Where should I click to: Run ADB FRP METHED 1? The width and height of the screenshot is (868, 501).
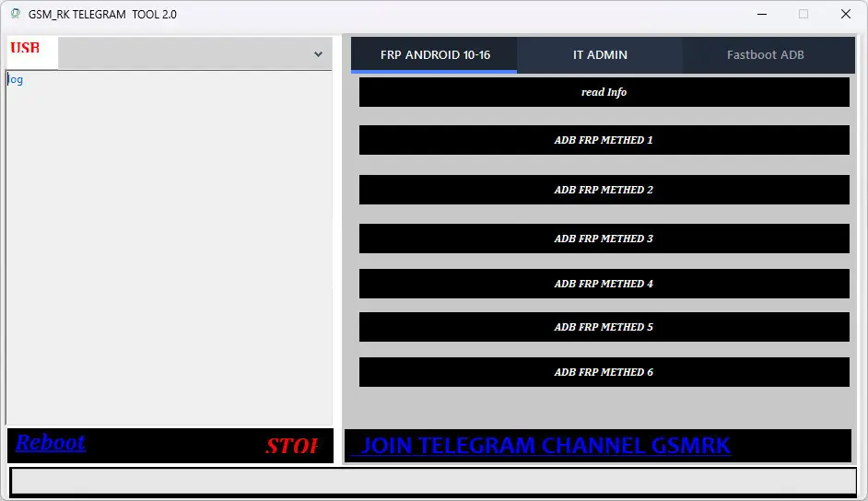coord(604,140)
